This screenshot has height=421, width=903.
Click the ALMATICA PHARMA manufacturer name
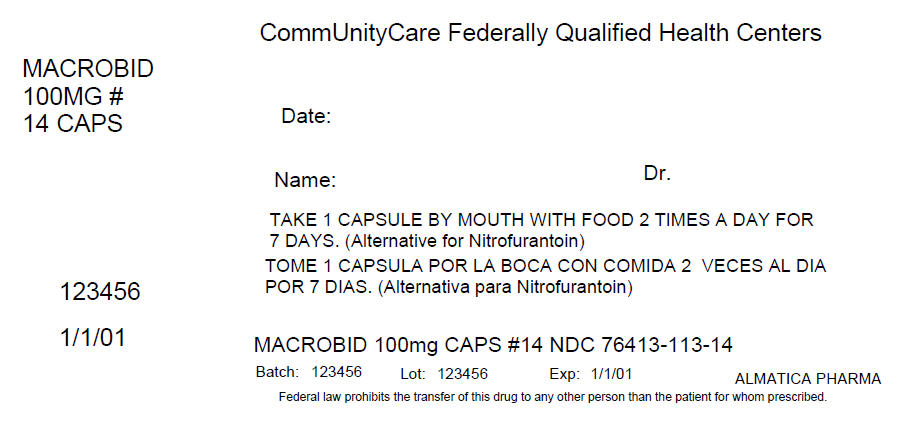point(808,379)
